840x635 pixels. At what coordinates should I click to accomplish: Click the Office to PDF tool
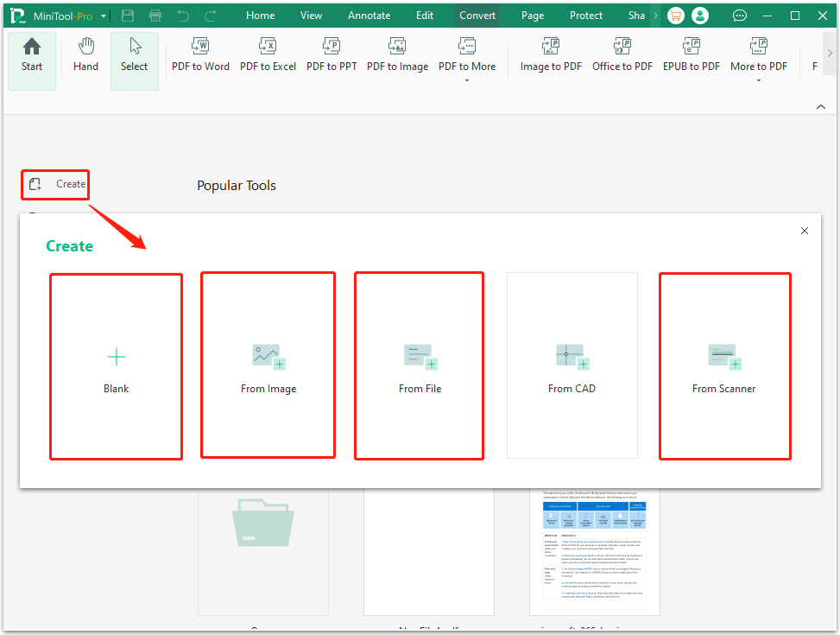(622, 54)
